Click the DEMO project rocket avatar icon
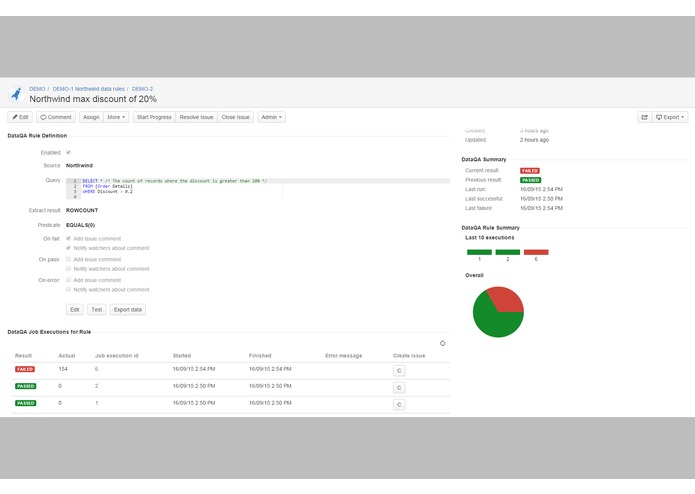This screenshot has width=695, height=494. [x=16, y=94]
